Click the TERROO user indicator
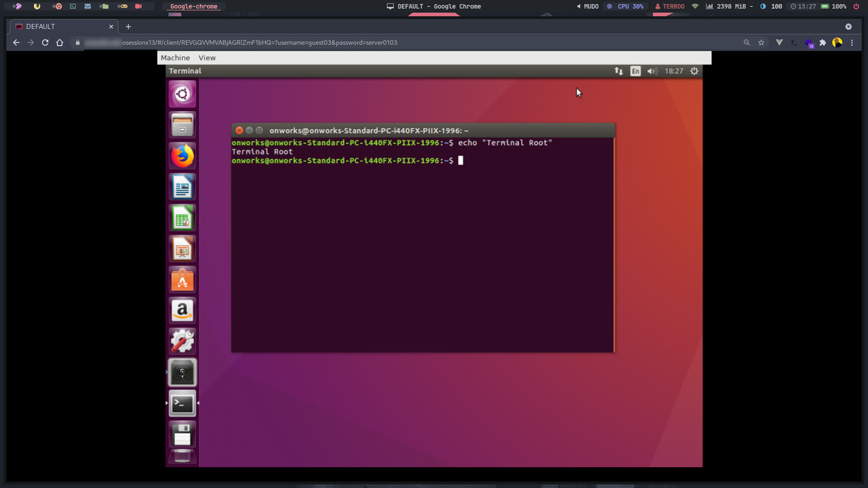This screenshot has width=868, height=488. click(x=670, y=6)
